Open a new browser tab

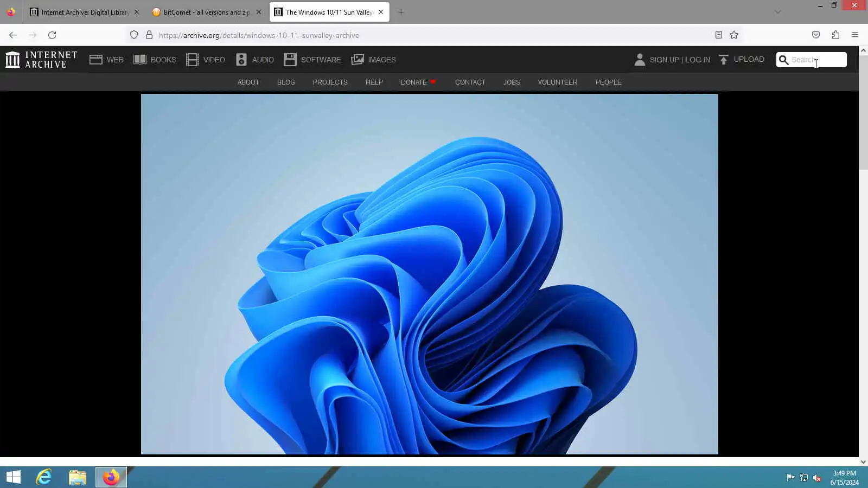coord(401,12)
